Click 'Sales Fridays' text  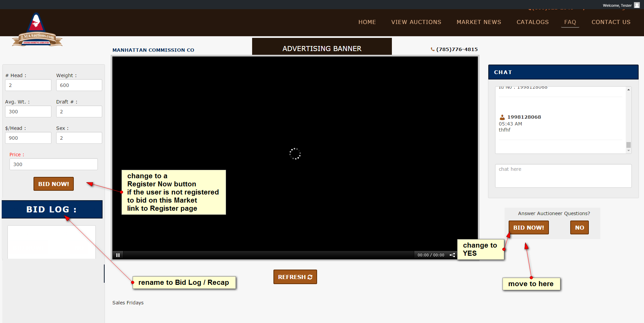point(128,303)
